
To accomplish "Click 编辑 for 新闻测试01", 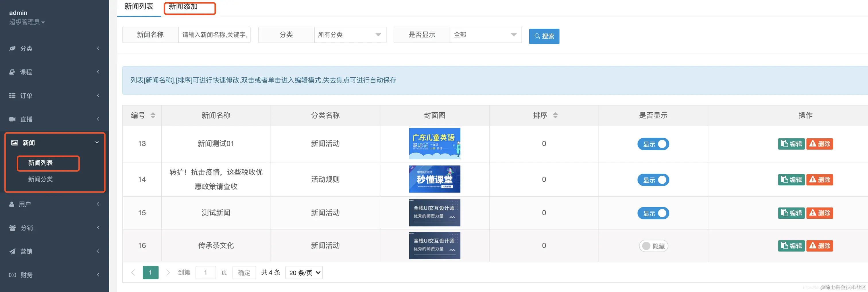I will [x=791, y=144].
